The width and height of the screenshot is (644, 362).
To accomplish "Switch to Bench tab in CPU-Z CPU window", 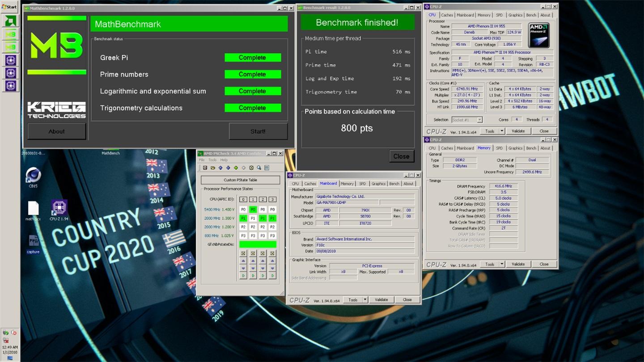I will pos(531,15).
